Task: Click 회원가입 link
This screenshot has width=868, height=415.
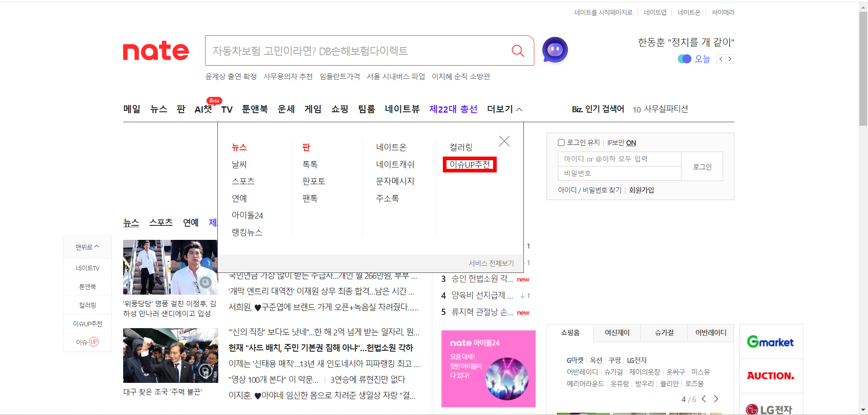Action: point(641,190)
